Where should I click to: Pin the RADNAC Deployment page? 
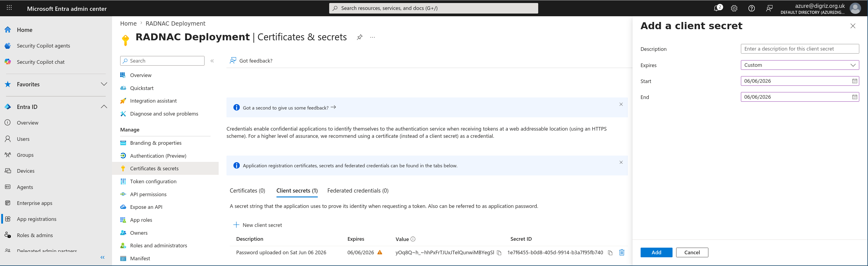coord(360,37)
